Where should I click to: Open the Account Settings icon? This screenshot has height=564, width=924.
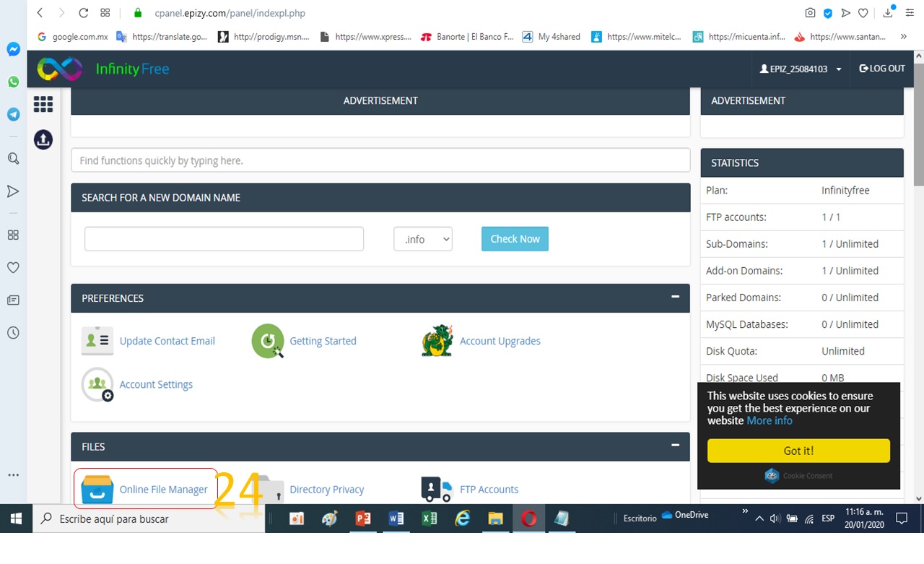point(97,384)
